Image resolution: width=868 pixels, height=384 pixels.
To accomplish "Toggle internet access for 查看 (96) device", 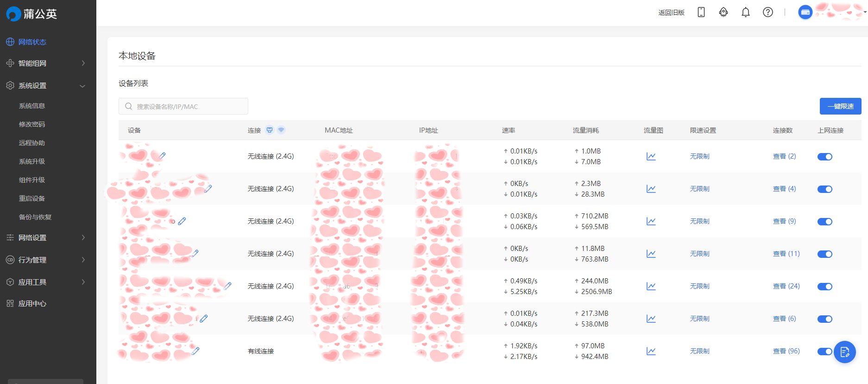I will 825,352.
